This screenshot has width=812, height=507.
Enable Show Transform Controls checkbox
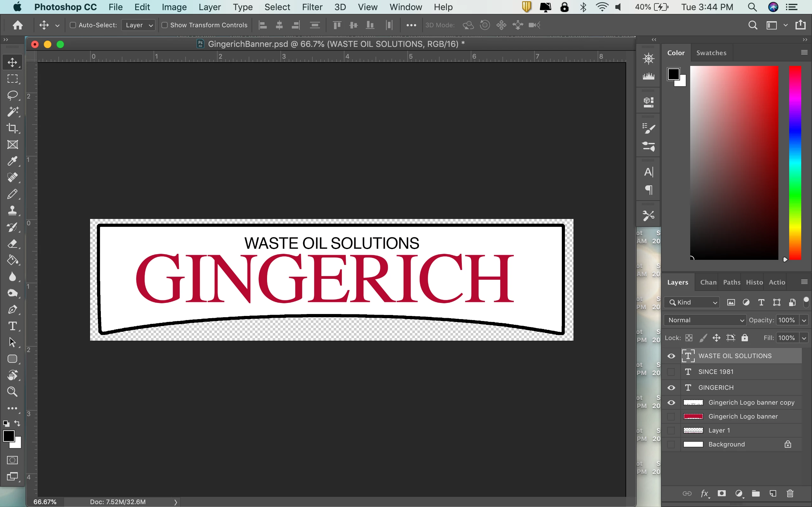(165, 25)
